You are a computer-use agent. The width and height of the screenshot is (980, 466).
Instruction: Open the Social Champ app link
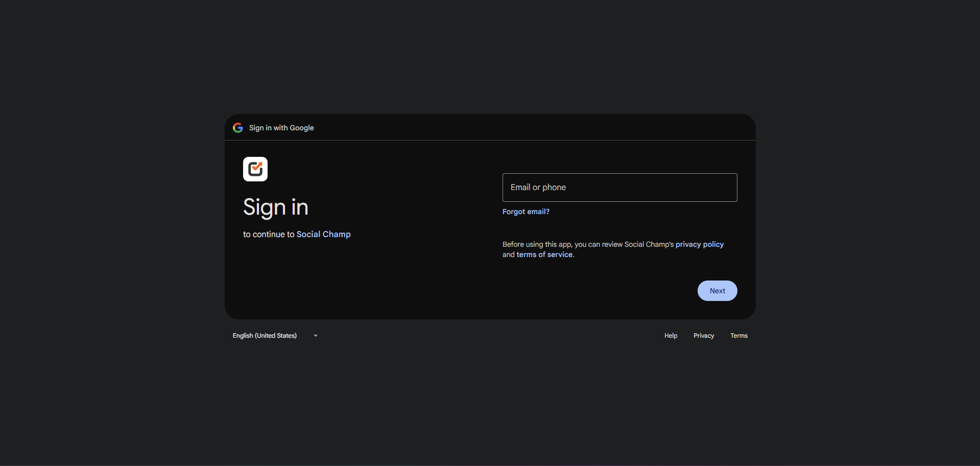[323, 234]
